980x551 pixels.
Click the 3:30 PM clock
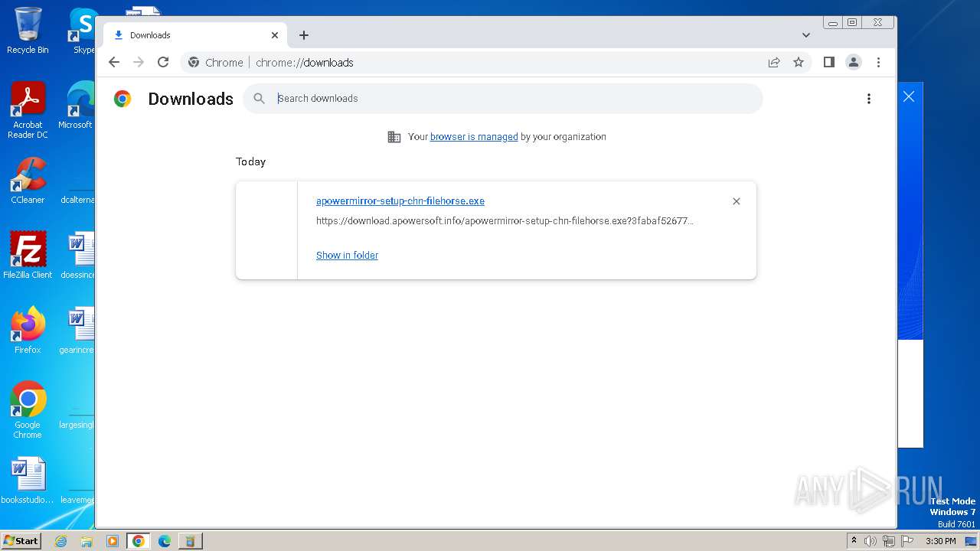point(941,541)
